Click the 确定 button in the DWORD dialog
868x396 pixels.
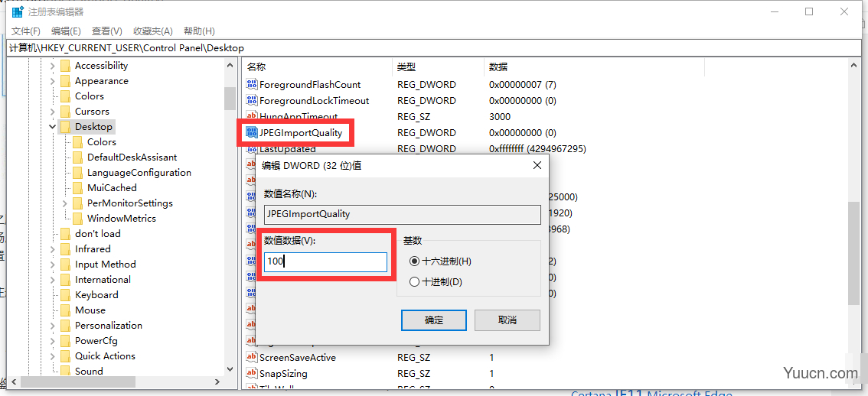point(434,320)
